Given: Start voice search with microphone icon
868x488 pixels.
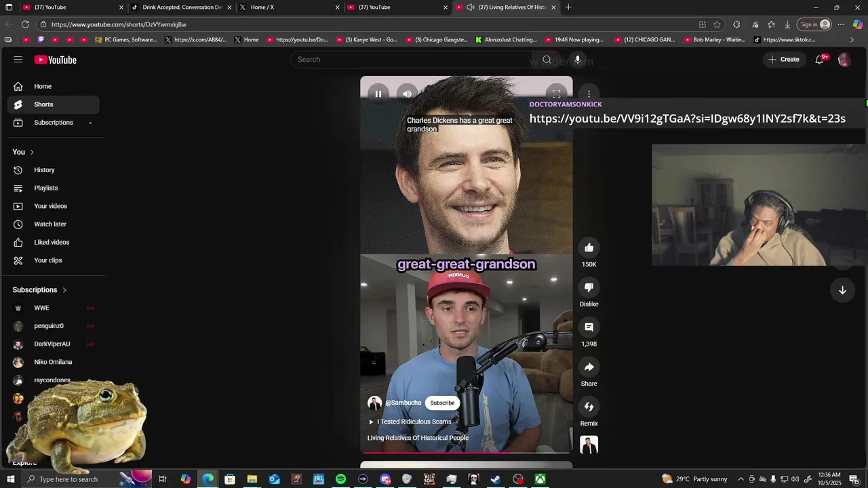Looking at the screenshot, I should (x=578, y=60).
